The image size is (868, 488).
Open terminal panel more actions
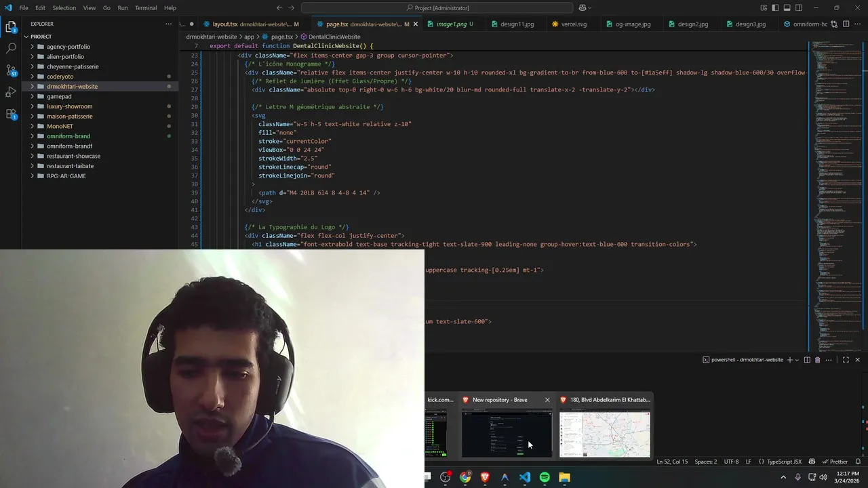(x=829, y=360)
